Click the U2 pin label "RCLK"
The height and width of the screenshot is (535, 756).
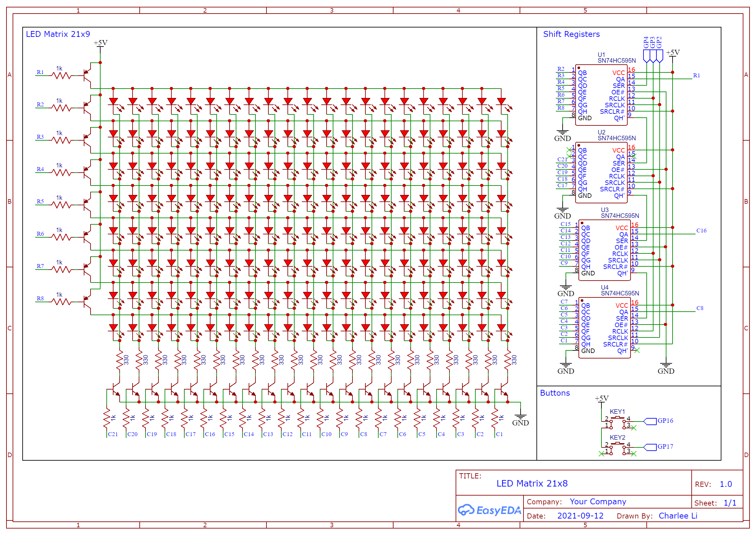tap(617, 176)
